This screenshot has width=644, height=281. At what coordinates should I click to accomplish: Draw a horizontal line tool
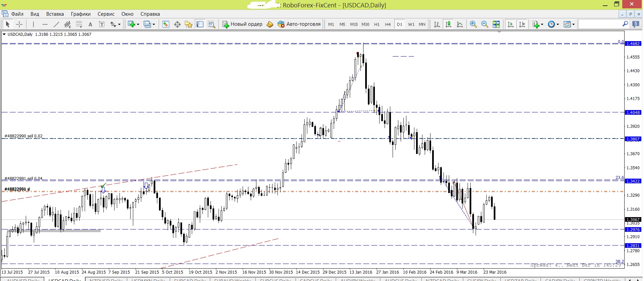[x=45, y=24]
